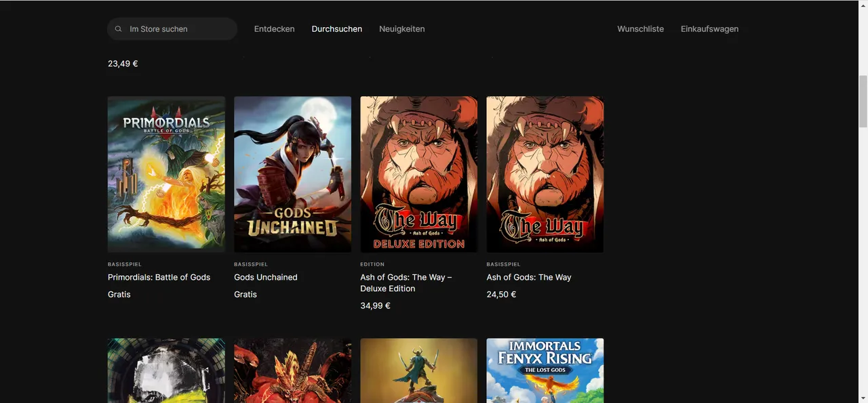Click Gratis under Gods Unchained
The height and width of the screenshot is (403, 868).
[x=245, y=294]
